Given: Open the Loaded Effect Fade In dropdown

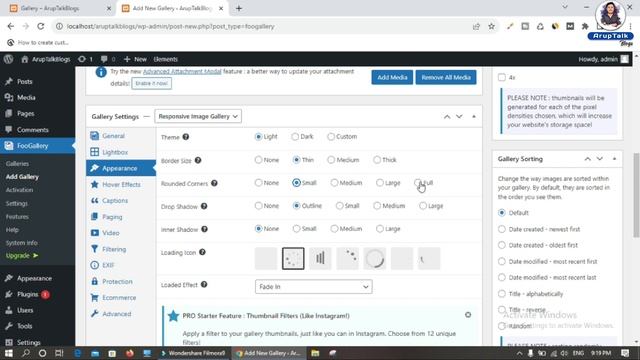Looking at the screenshot, I should click(x=313, y=287).
